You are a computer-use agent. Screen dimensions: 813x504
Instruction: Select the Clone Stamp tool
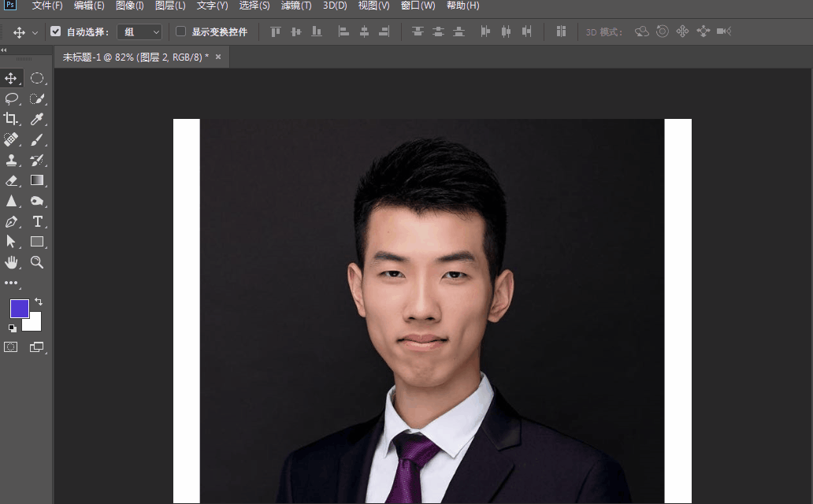tap(11, 160)
